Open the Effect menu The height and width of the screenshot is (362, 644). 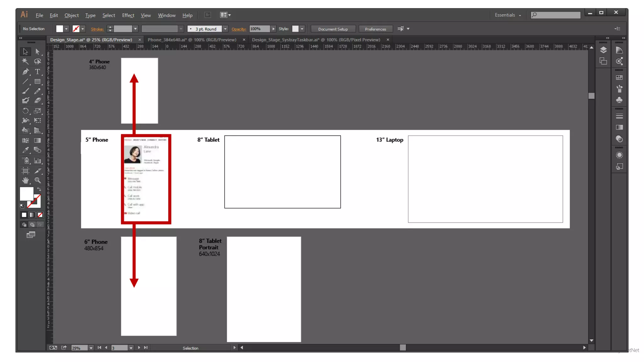(128, 15)
